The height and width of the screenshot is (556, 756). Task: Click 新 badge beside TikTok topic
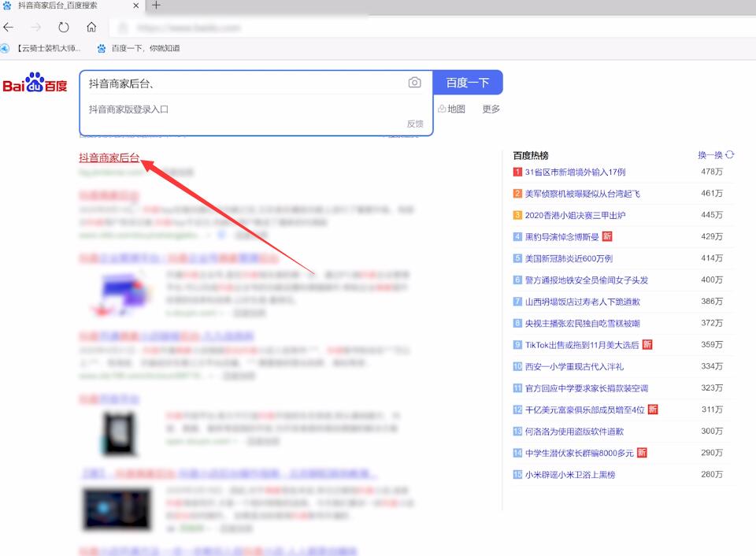click(647, 344)
